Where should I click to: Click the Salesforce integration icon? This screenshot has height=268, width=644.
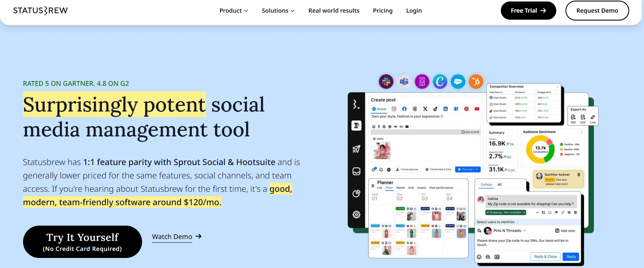tap(458, 81)
